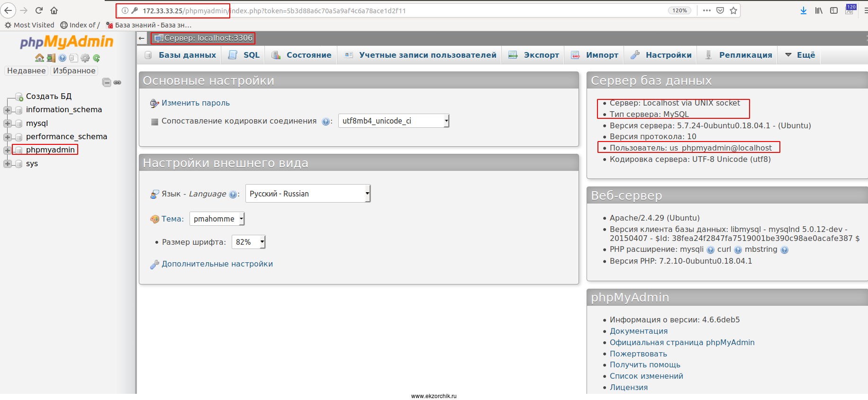Click the Сервер: localhost:3306 breadcrumb
This screenshot has width=868, height=400.
pyautogui.click(x=208, y=38)
